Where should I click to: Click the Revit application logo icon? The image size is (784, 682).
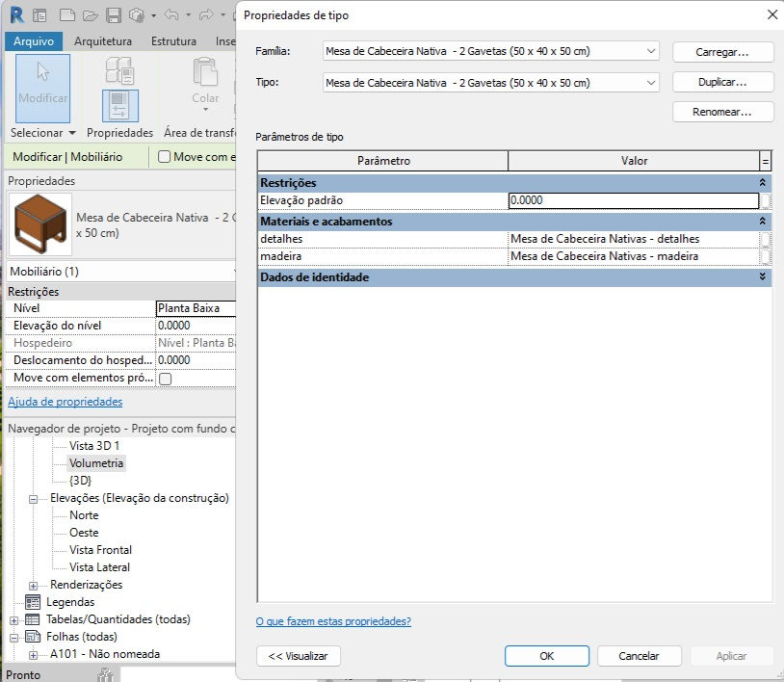click(x=17, y=15)
